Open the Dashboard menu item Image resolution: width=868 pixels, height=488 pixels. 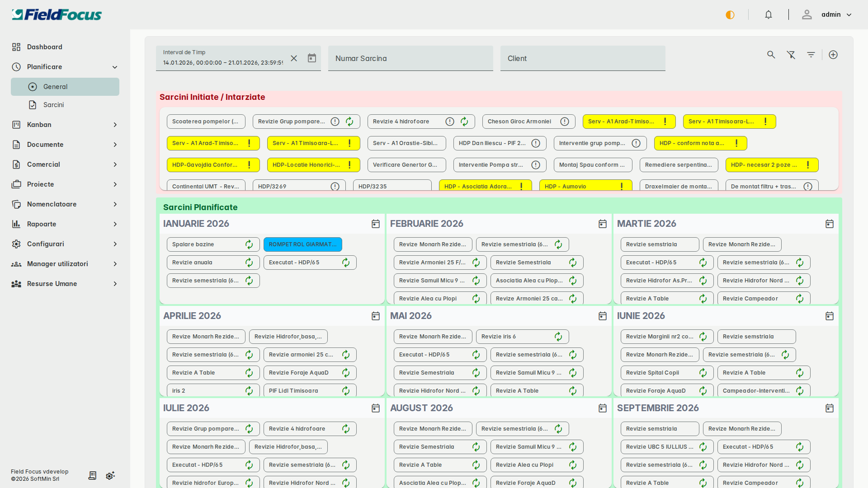pos(44,47)
